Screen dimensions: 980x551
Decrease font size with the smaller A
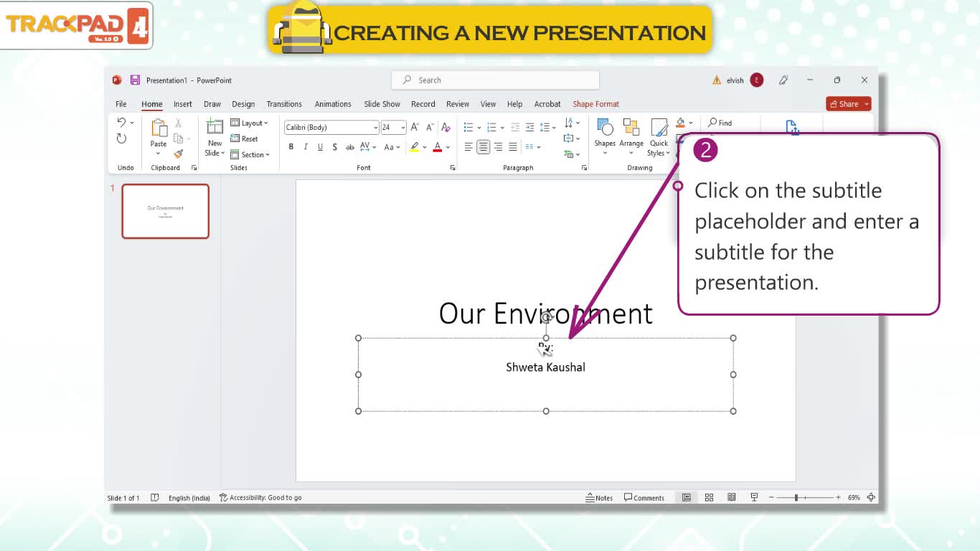430,127
